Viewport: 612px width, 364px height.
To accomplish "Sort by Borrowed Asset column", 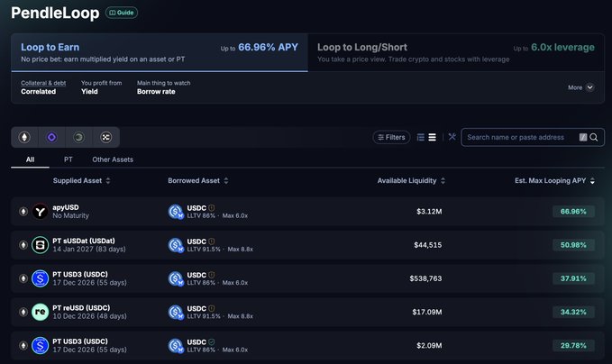I will (198, 180).
